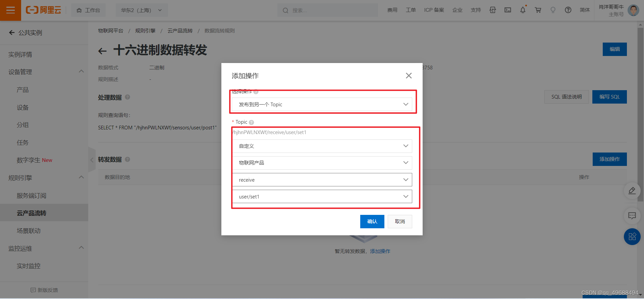Close the 添加操作 dialog
The image size is (644, 299).
pyautogui.click(x=409, y=75)
